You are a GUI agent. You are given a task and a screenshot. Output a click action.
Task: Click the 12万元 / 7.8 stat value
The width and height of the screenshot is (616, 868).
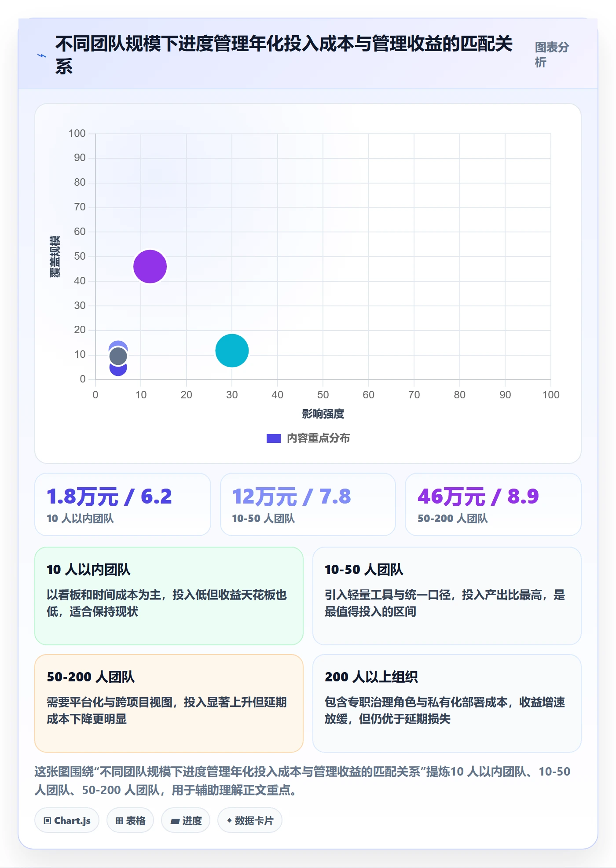(x=291, y=497)
